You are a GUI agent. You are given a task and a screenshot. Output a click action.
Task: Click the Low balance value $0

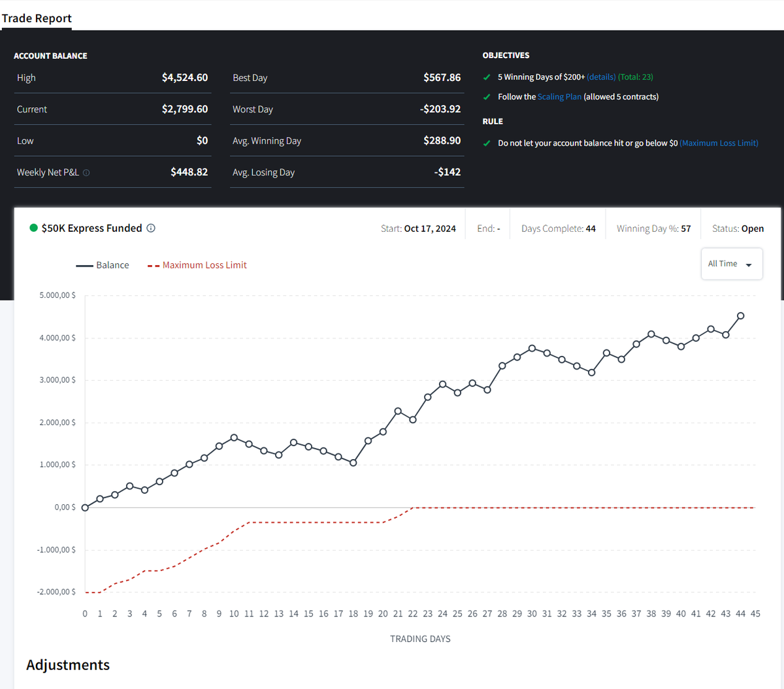[202, 140]
